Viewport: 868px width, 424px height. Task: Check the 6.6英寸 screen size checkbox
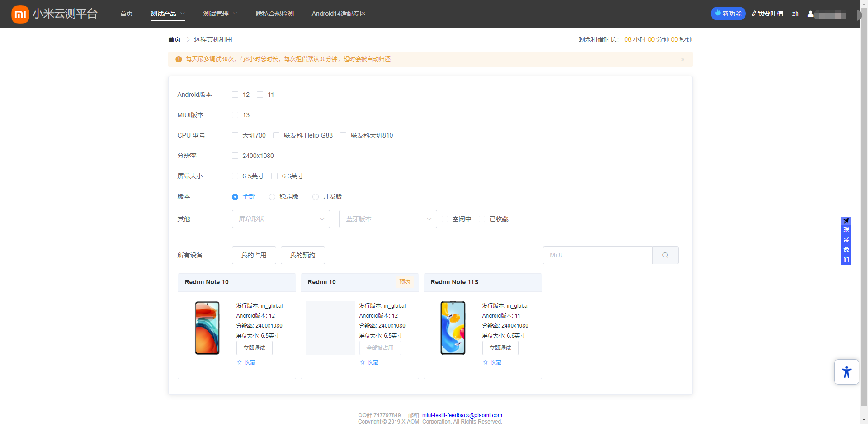click(x=274, y=176)
